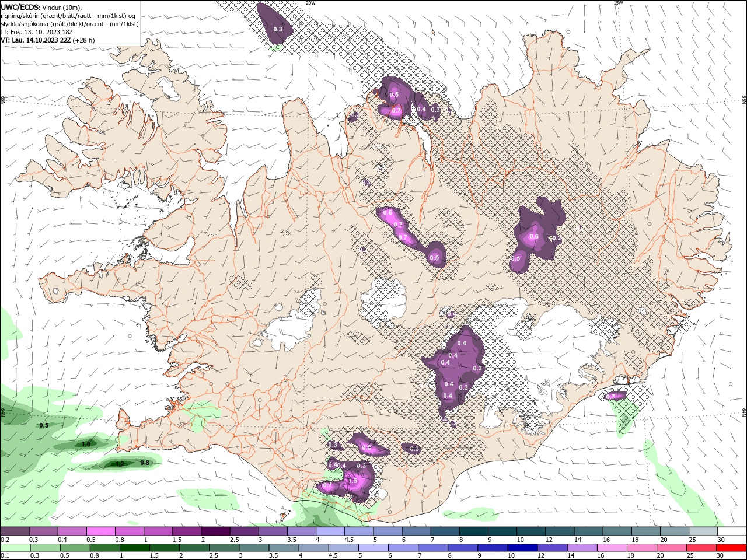This screenshot has width=747, height=560.
Task: Click the 1.0 value in the green rain area
Action: pos(86,444)
